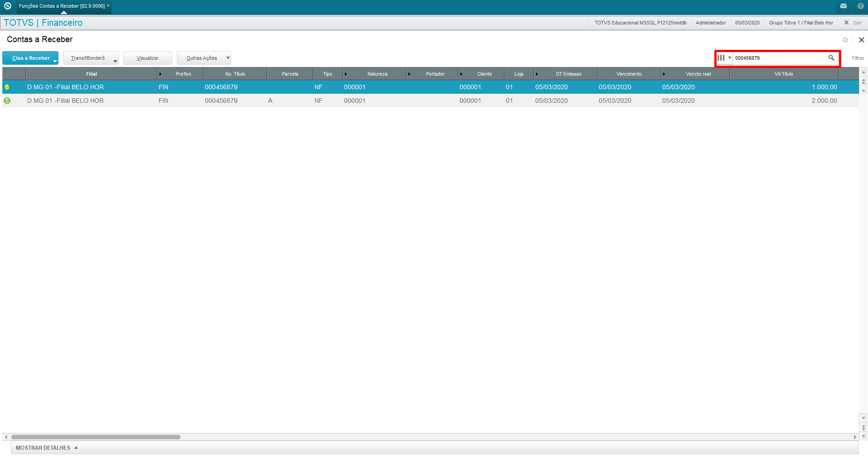Sort by No. Titulo column header
The image size is (868, 457).
click(235, 74)
